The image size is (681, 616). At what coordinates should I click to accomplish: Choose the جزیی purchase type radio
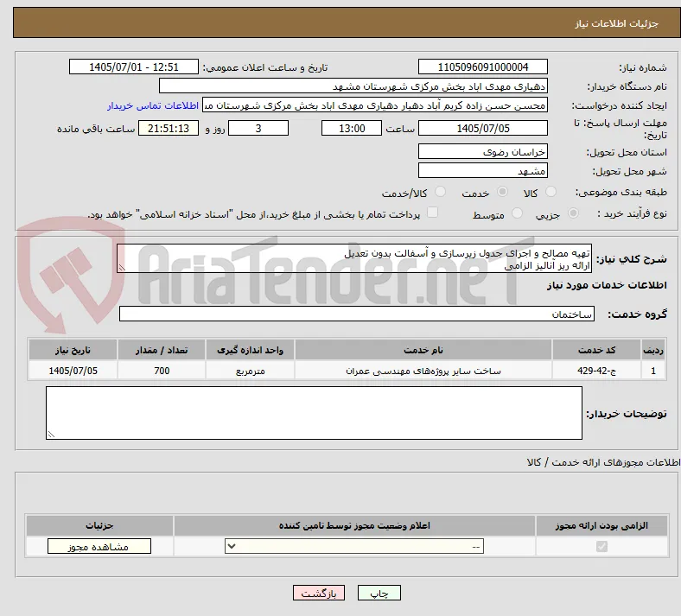[x=573, y=213]
